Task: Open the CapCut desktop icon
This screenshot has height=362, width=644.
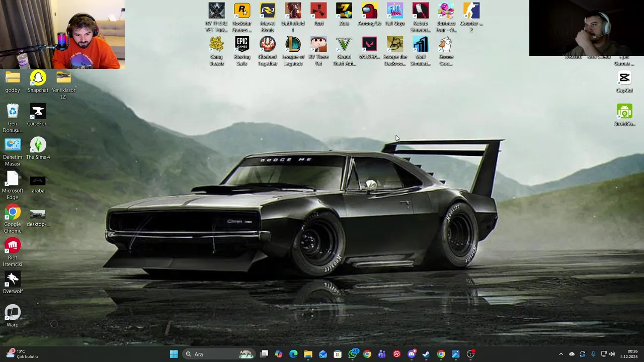Action: (x=624, y=82)
